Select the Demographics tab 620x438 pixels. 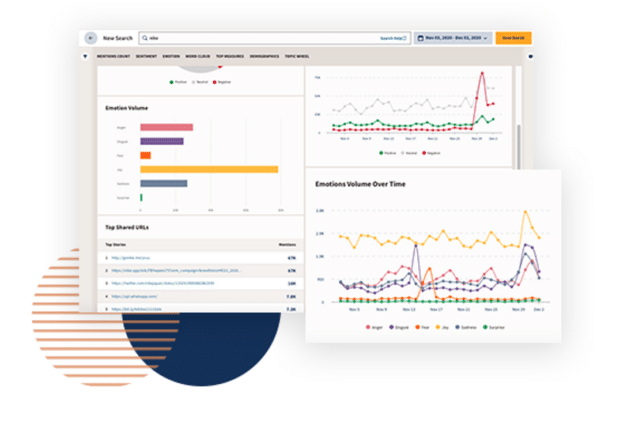[265, 57]
